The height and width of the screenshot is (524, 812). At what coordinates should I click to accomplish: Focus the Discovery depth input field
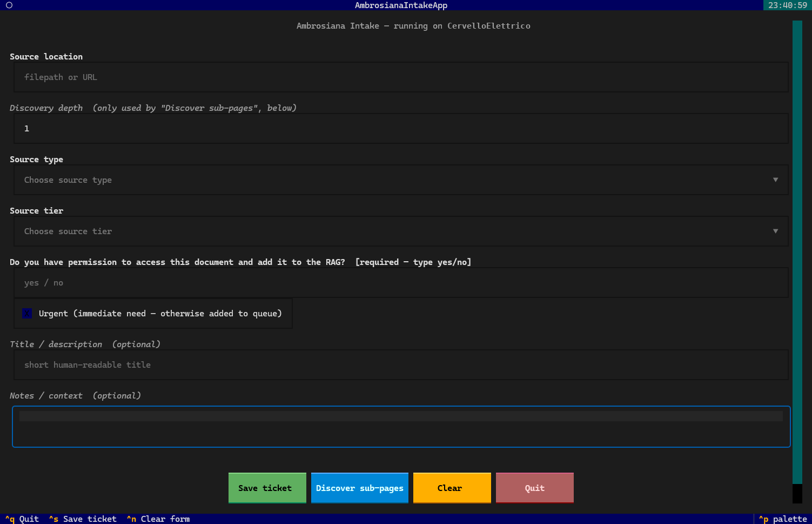[x=401, y=129]
